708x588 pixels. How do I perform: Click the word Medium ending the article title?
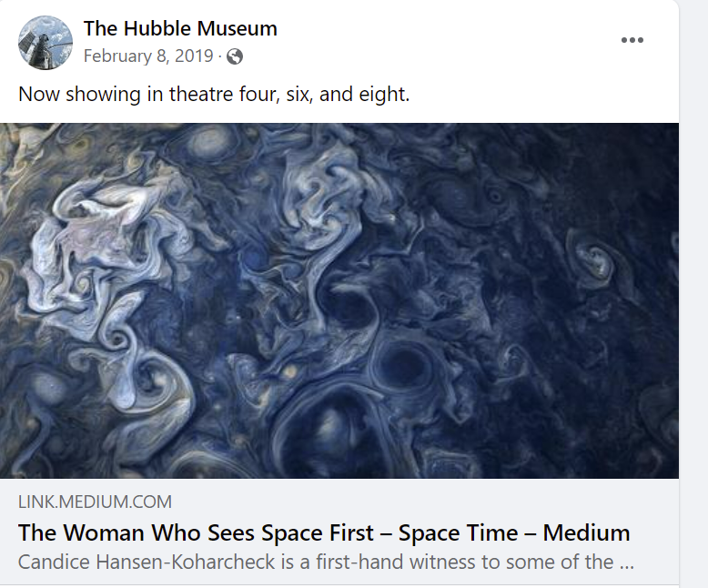586,532
